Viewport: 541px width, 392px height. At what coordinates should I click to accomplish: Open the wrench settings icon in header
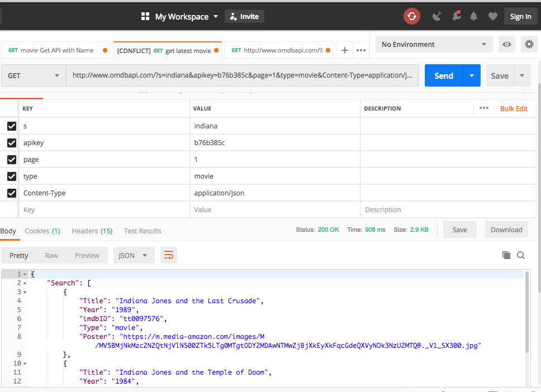pos(457,16)
